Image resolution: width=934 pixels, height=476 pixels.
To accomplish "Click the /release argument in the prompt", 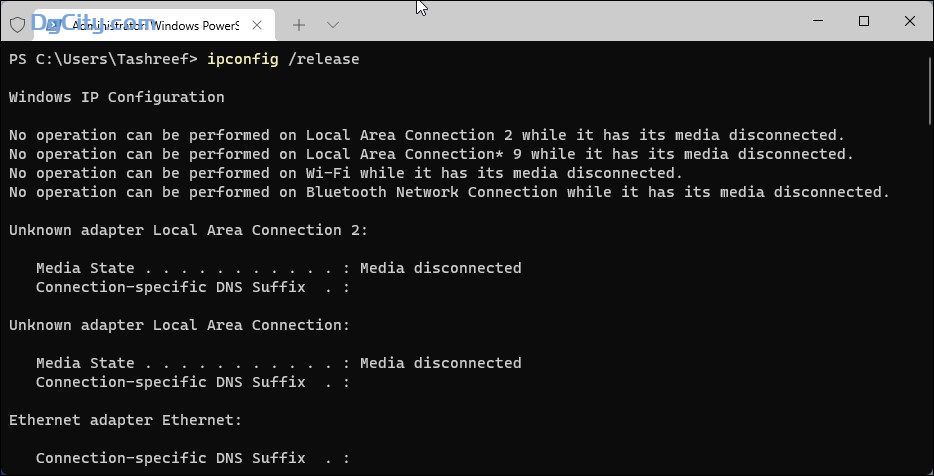I will (323, 60).
